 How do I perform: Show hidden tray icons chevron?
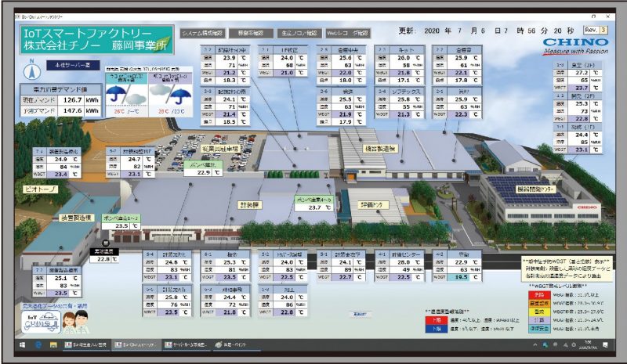[535, 344]
